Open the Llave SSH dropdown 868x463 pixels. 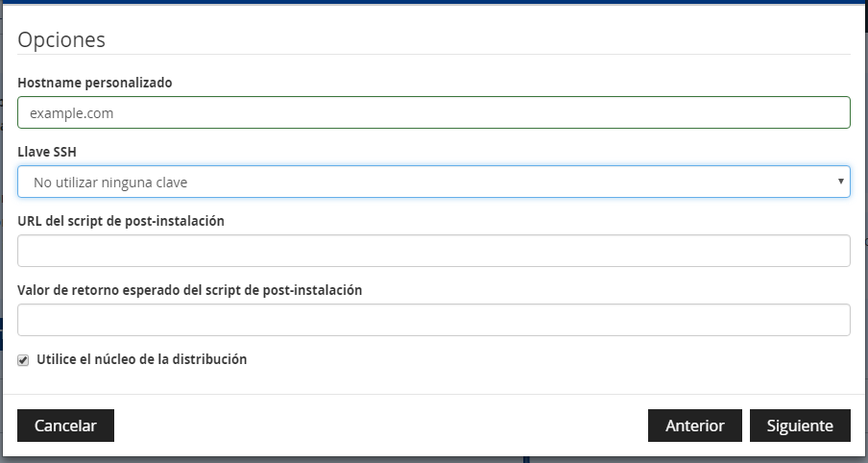[x=433, y=182]
